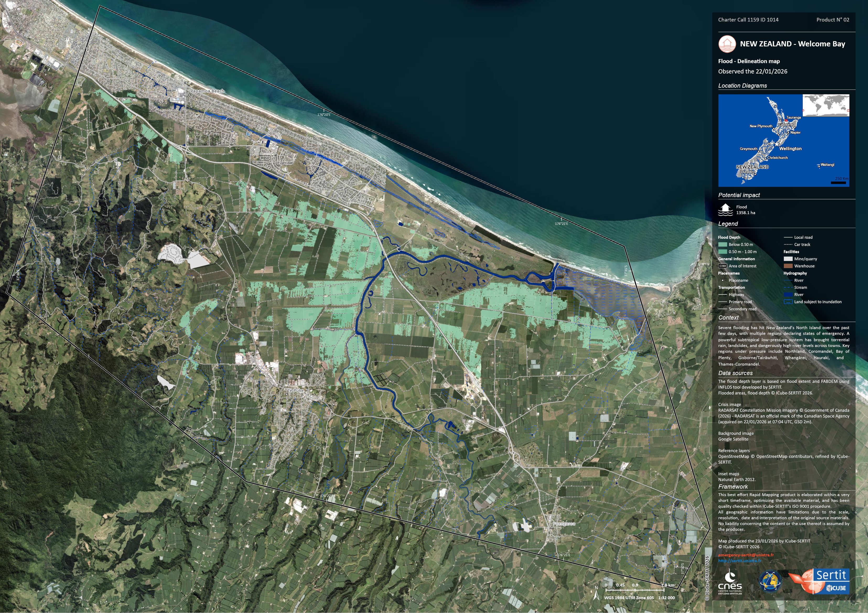The image size is (868, 613).
Task: Click the north arrow beside the scale bar
Action: 597,595
